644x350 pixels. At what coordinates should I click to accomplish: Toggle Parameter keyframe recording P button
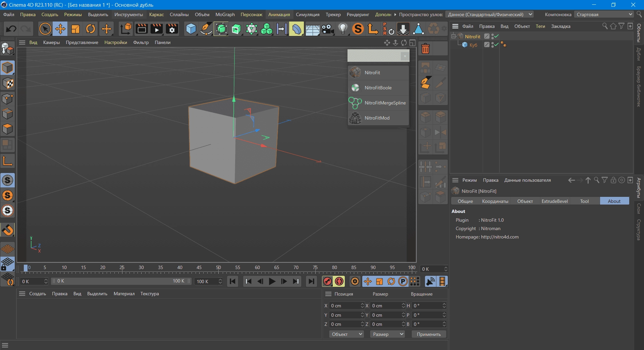pos(403,281)
